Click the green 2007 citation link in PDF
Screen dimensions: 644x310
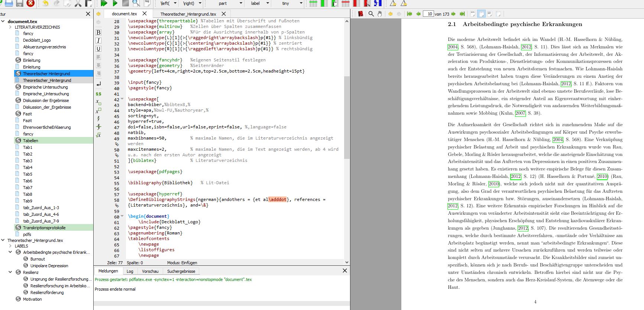[520, 113]
